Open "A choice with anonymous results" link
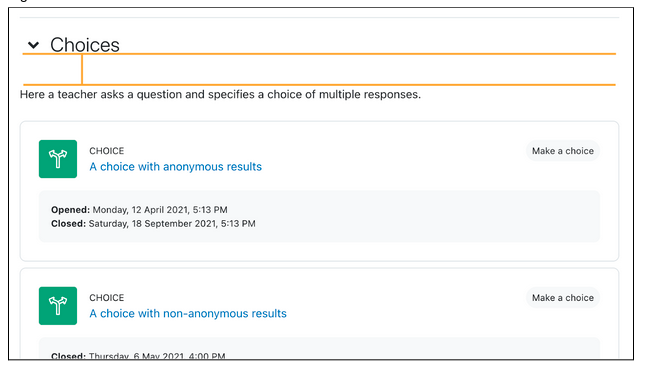The height and width of the screenshot is (365, 646). tap(176, 167)
